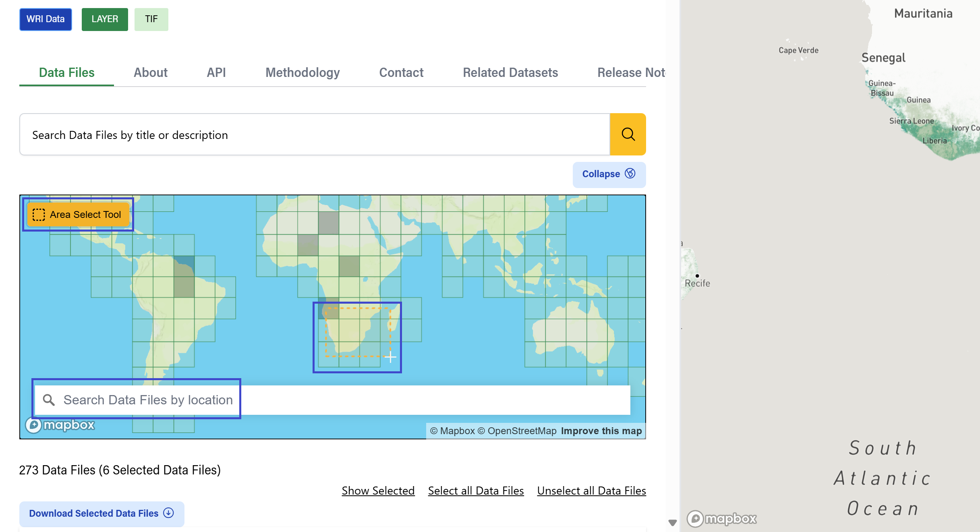980x532 pixels.
Task: Show Selected data files
Action: tap(378, 491)
